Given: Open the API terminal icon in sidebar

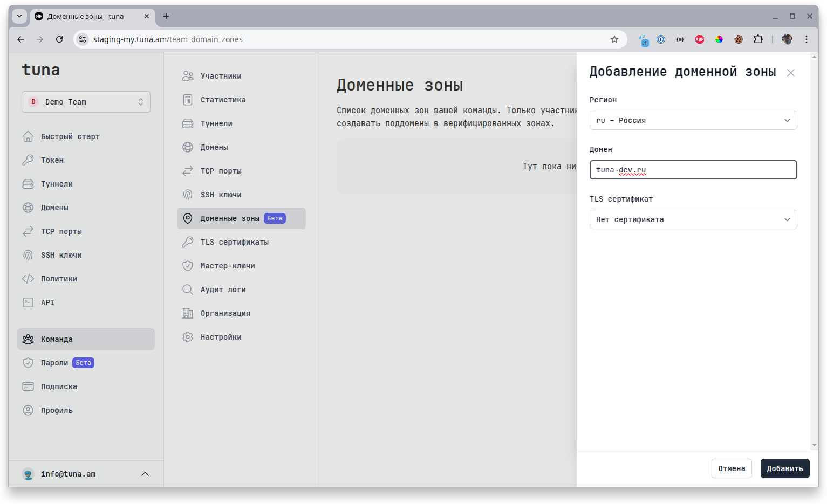Looking at the screenshot, I should coord(28,302).
